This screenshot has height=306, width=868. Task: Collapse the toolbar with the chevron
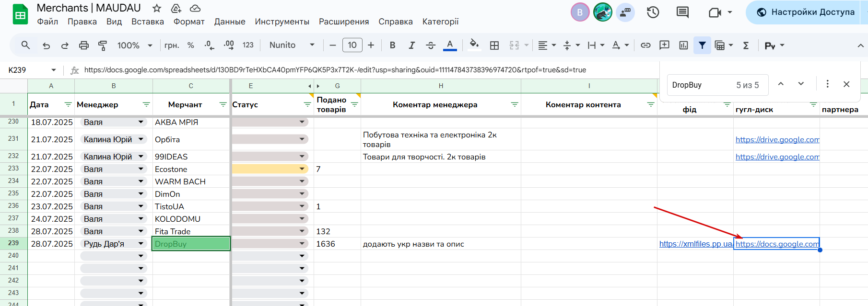pos(860,45)
